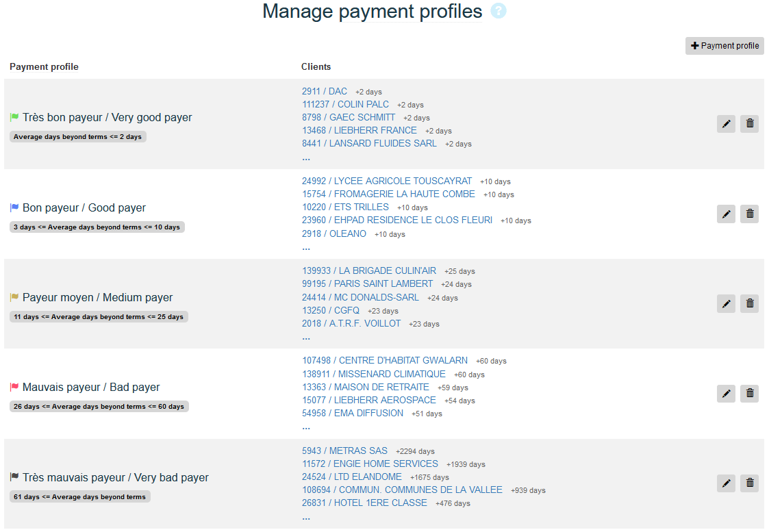Viewport: 769px width, 532px height.
Task: Expand more clients under Very good payer
Action: 306,158
